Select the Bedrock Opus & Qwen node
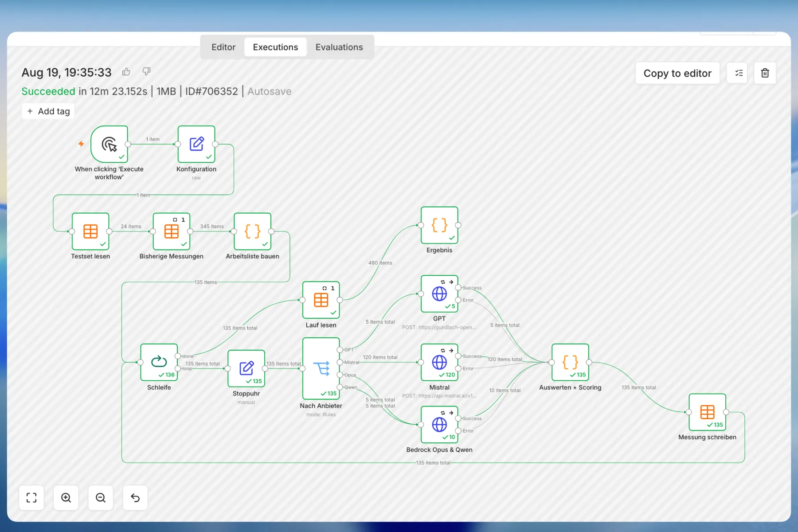The height and width of the screenshot is (532, 798). click(x=439, y=425)
